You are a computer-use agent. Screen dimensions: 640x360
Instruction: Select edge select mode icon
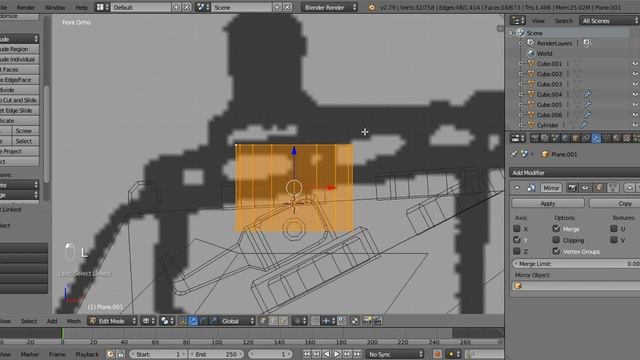[273, 321]
